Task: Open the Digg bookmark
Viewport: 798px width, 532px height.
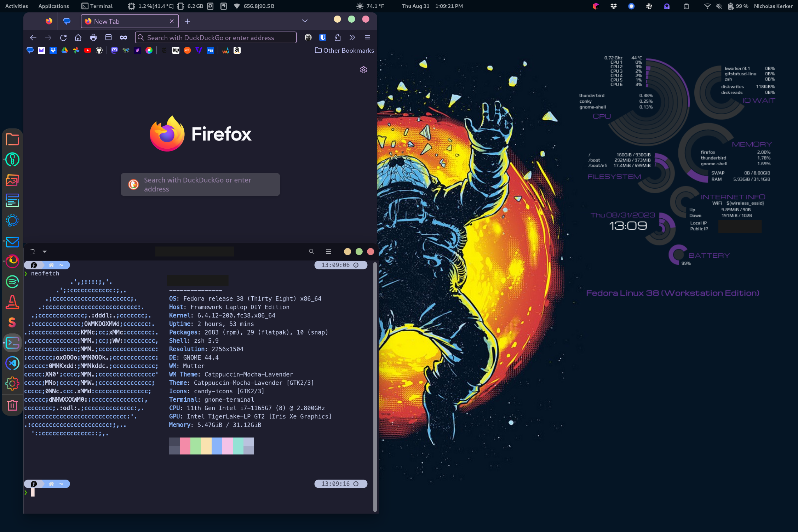Action: [210, 50]
